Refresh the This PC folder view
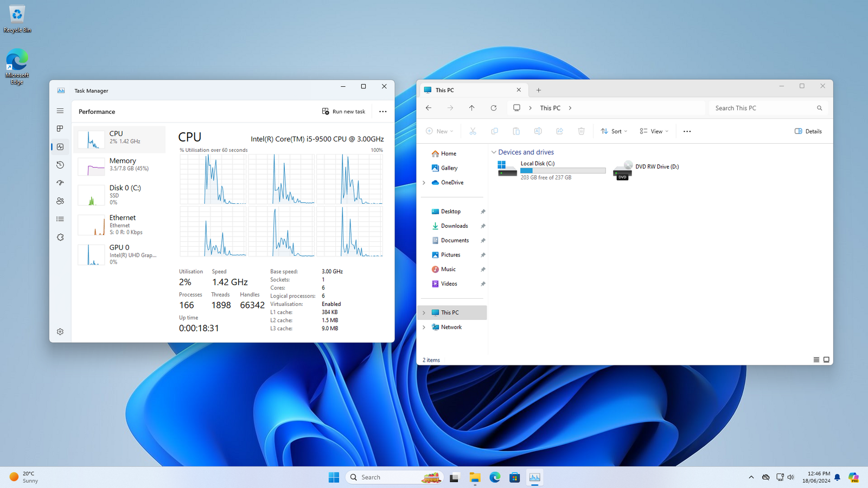 (x=494, y=108)
